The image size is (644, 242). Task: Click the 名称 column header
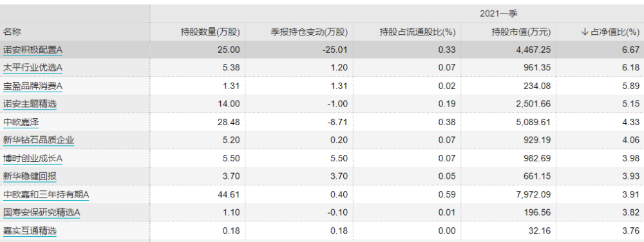(12, 32)
